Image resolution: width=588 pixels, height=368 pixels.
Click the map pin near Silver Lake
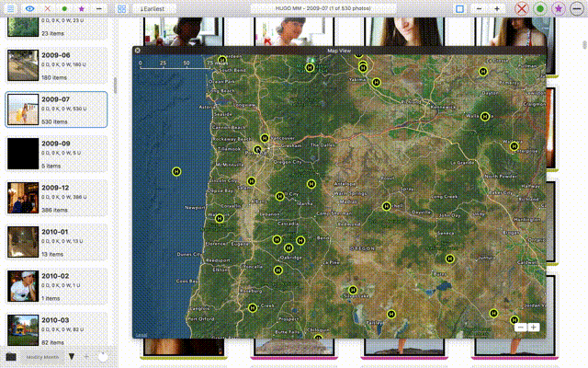pyautogui.click(x=353, y=290)
